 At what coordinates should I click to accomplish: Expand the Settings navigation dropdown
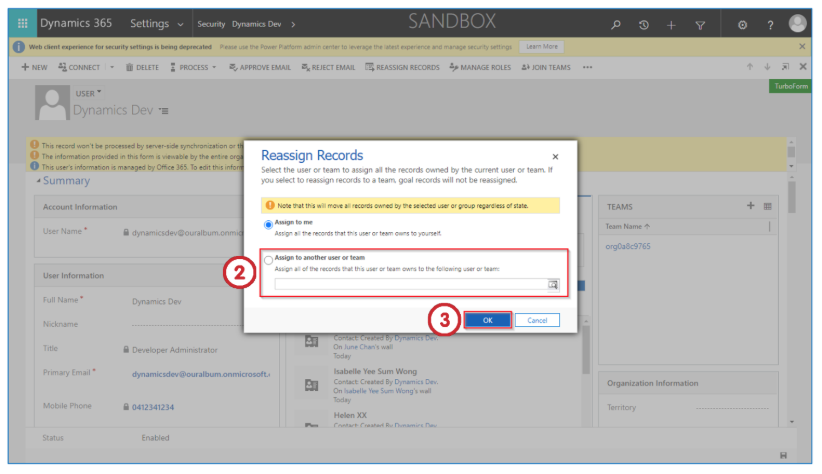point(179,24)
